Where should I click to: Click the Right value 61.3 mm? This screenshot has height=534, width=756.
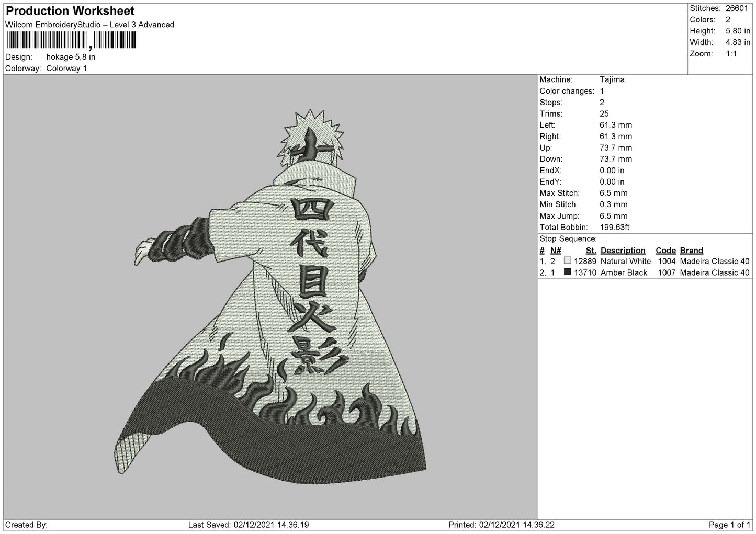coord(616,137)
